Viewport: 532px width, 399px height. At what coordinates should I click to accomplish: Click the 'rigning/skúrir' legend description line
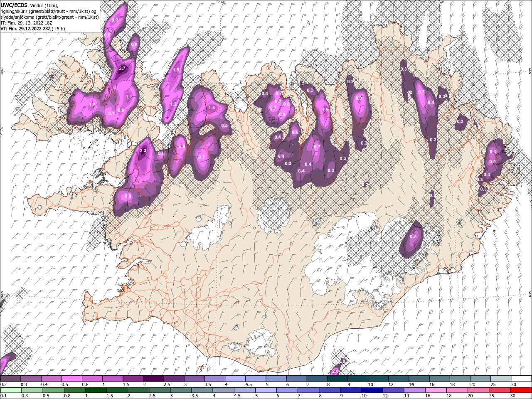click(49, 11)
